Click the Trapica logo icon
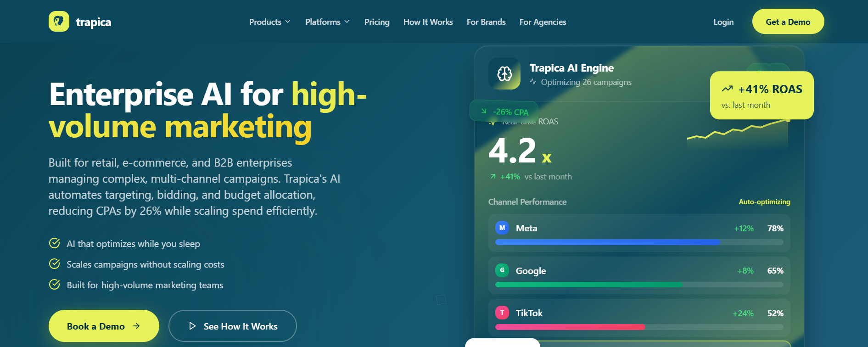Image resolution: width=868 pixels, height=347 pixels. point(59,22)
